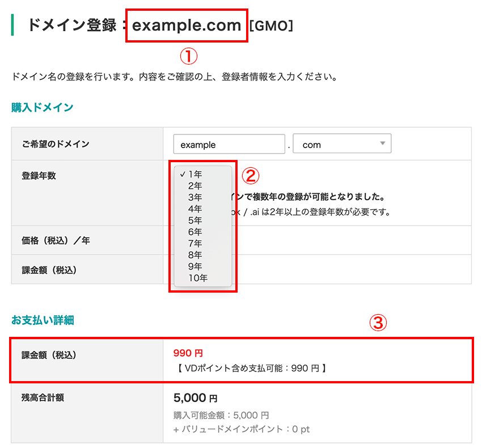This screenshot has width=482, height=448.
Task: Choose 10年 at the bottom of list
Action: pyautogui.click(x=198, y=278)
